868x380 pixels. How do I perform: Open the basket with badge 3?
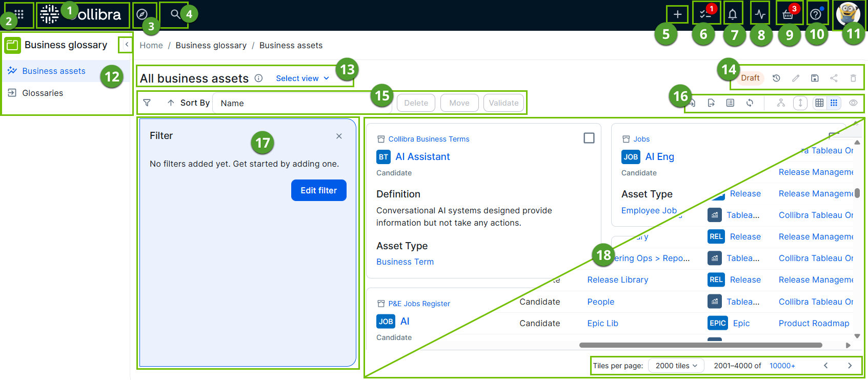(788, 14)
